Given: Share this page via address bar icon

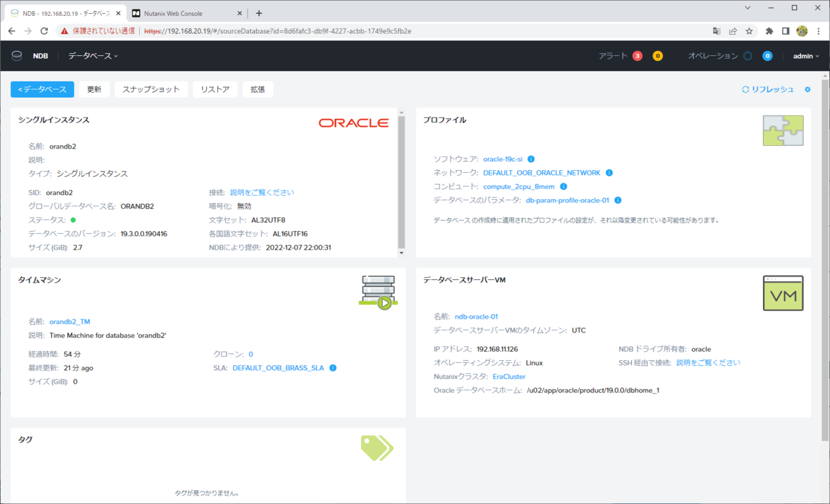Looking at the screenshot, I should [733, 31].
